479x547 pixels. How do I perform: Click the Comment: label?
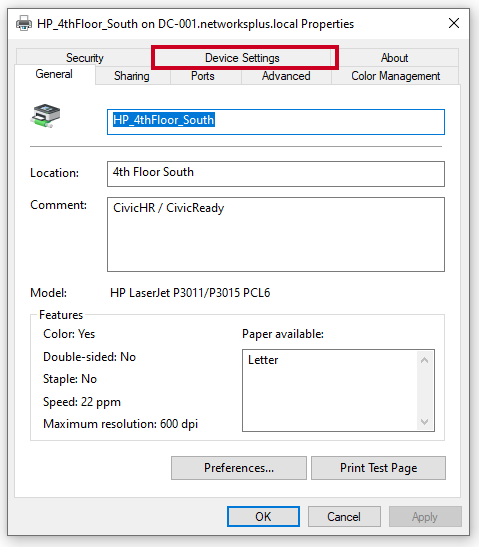click(x=58, y=205)
